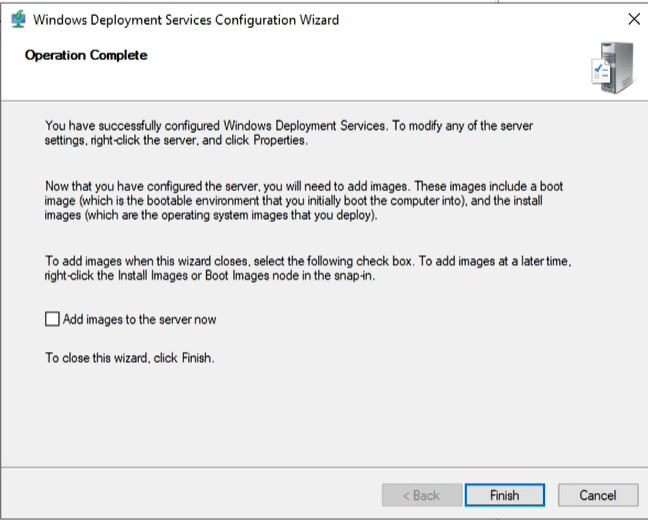
Task: Click the wizard's title bar text
Action: tap(186, 19)
